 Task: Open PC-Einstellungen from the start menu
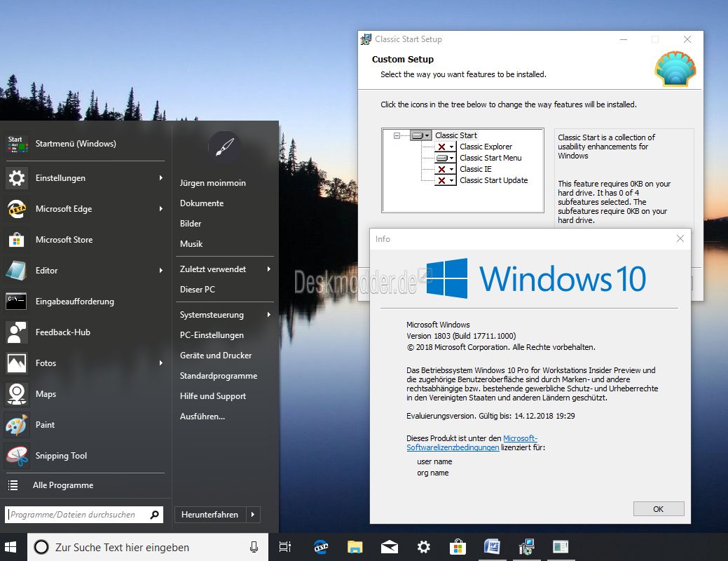pos(212,335)
